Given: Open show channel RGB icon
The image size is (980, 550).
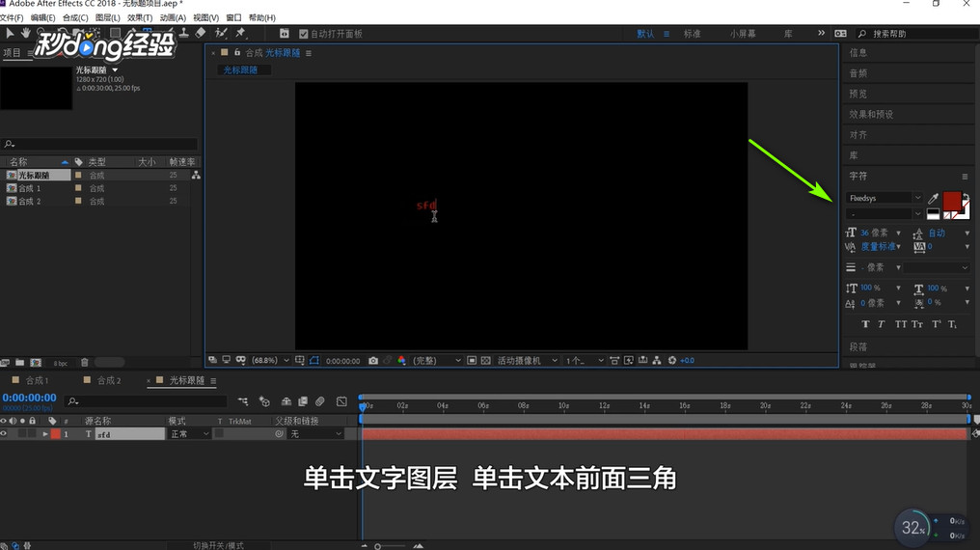Looking at the screenshot, I should coord(402,361).
